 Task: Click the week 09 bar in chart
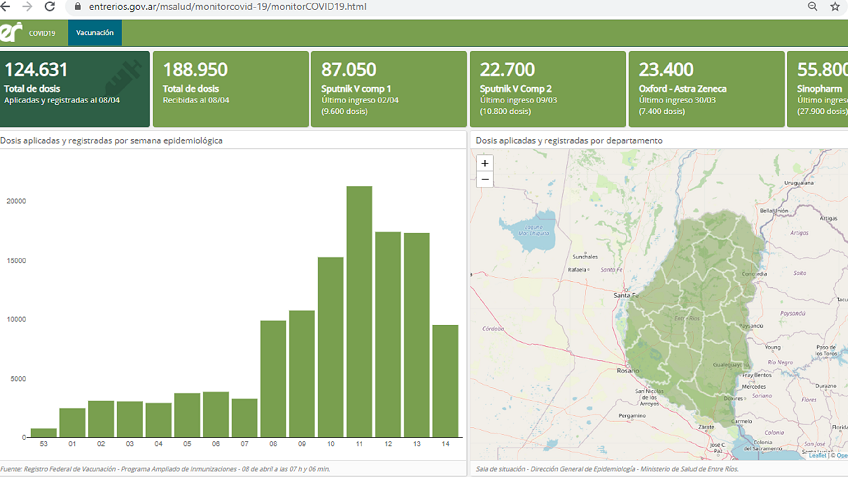click(x=302, y=374)
